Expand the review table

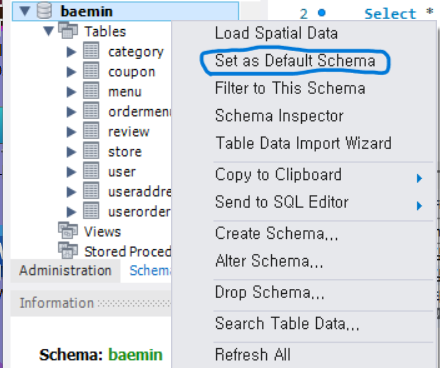71,132
